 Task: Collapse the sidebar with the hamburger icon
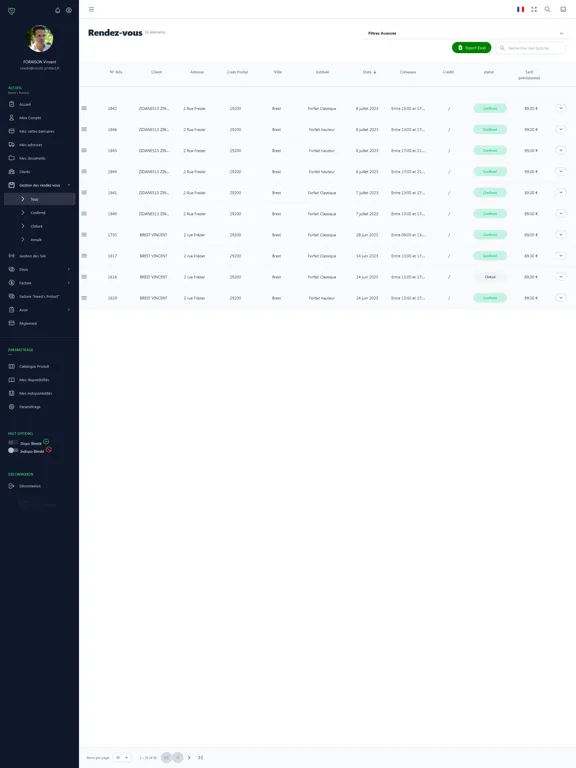pos(91,9)
